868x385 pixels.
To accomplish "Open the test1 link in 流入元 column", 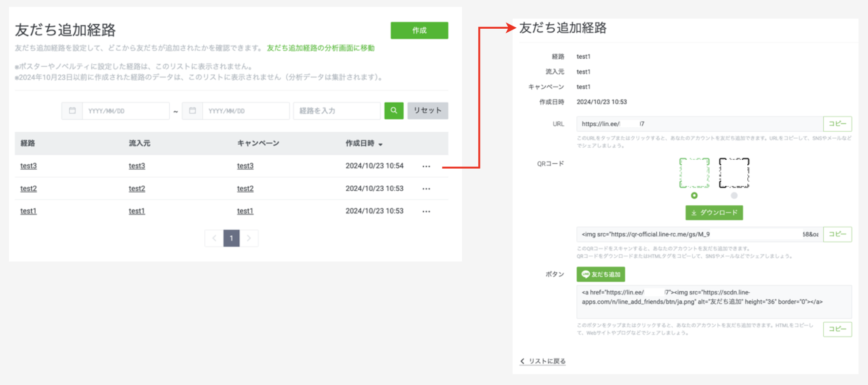I will pos(137,211).
